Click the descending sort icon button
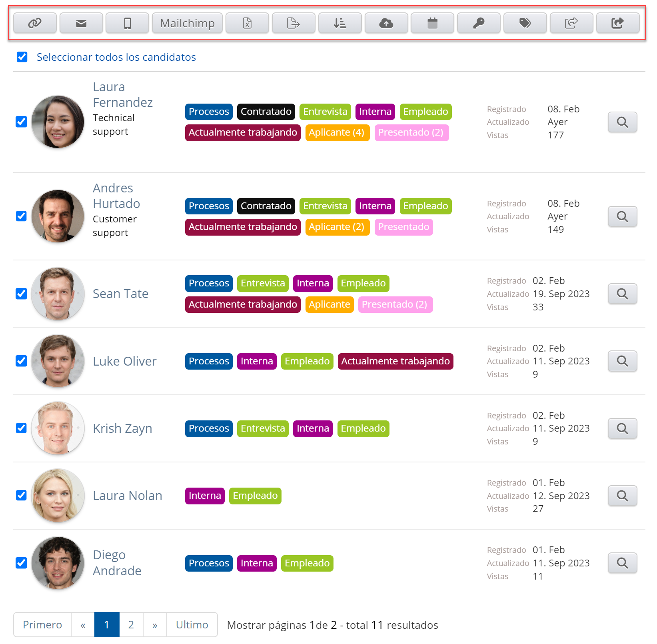Image resolution: width=657 pixels, height=644 pixels. [340, 23]
